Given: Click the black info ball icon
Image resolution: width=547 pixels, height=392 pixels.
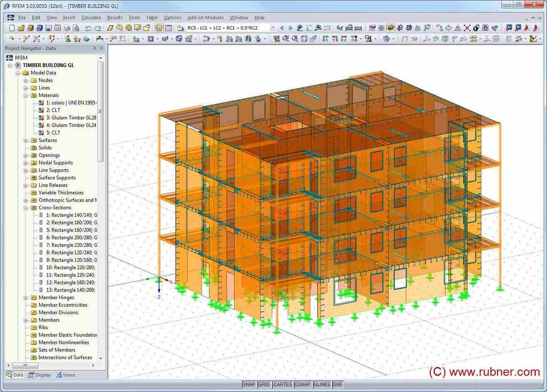Looking at the screenshot, I should (x=476, y=28).
